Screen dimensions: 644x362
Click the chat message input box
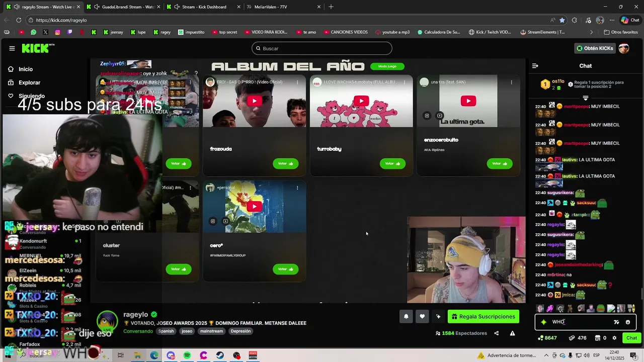[x=579, y=322]
